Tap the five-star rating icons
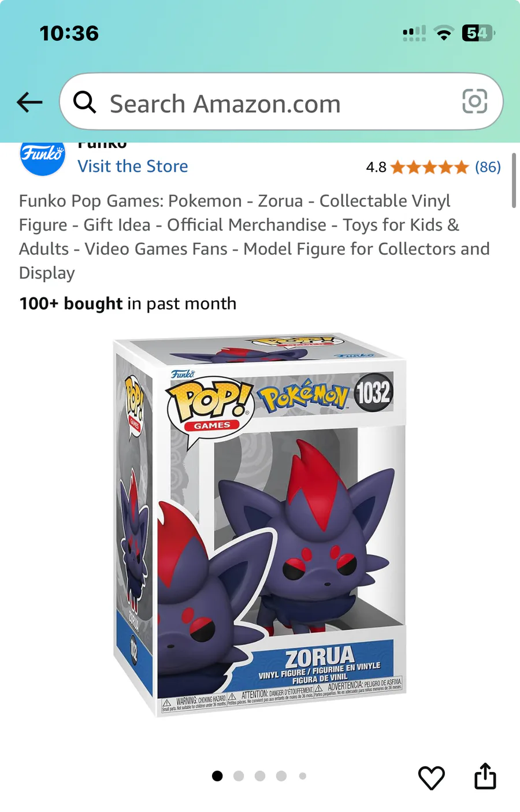 click(x=429, y=168)
